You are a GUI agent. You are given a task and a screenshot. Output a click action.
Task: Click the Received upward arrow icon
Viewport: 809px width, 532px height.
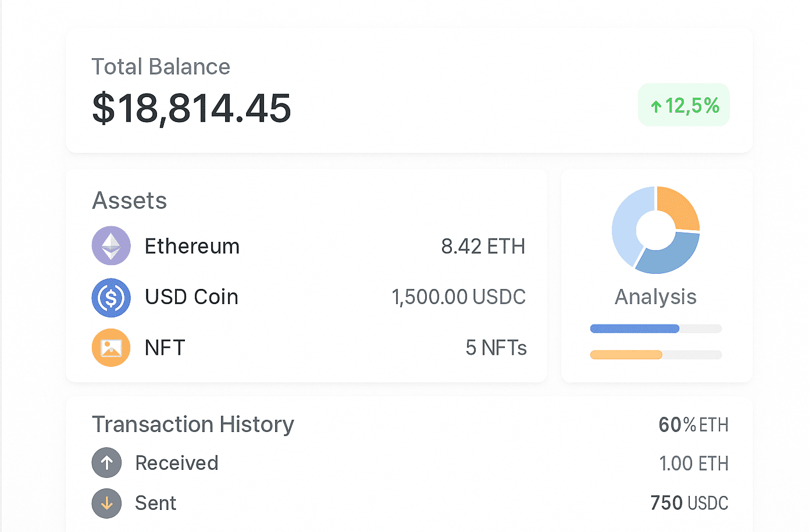pyautogui.click(x=106, y=462)
